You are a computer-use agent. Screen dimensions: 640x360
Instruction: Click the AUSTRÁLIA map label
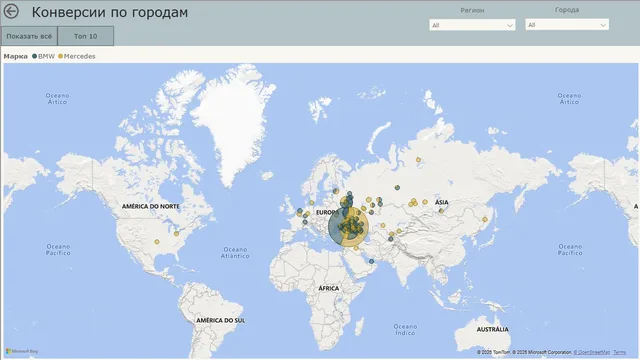point(493,329)
